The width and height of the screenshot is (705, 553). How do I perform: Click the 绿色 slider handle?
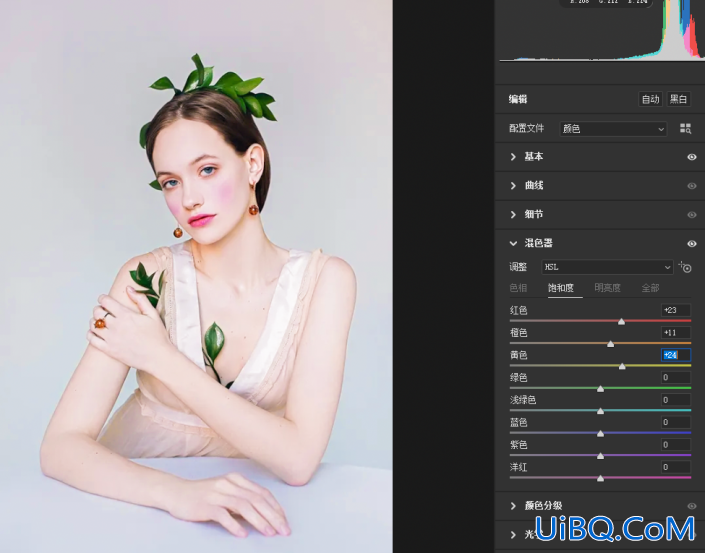[600, 388]
